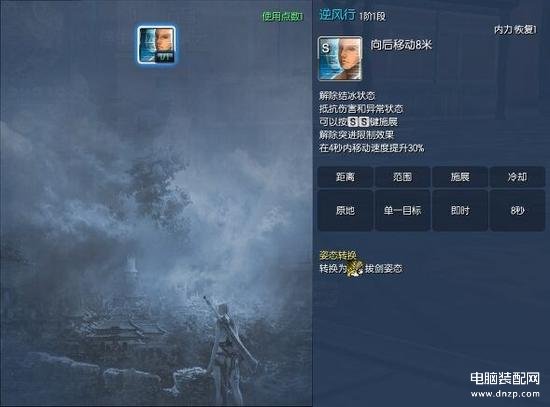This screenshot has height=407, width=550.
Task: Click the 向后移动8米 skill description
Action: (x=401, y=45)
